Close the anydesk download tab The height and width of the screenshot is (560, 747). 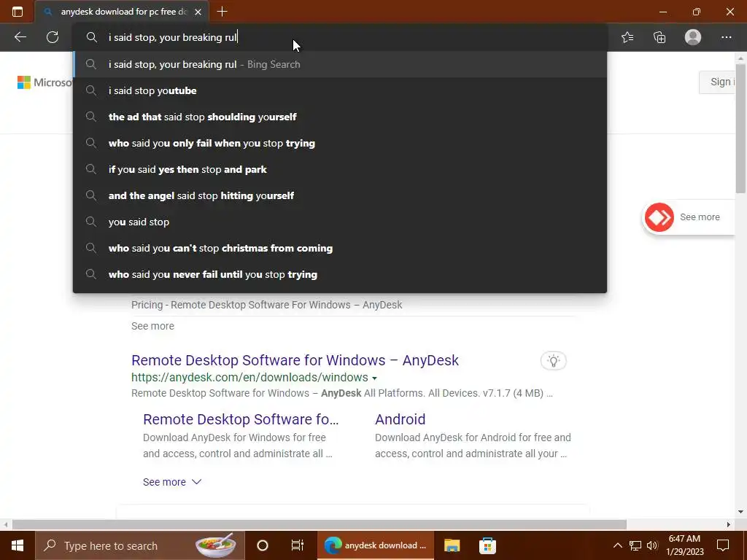(198, 12)
